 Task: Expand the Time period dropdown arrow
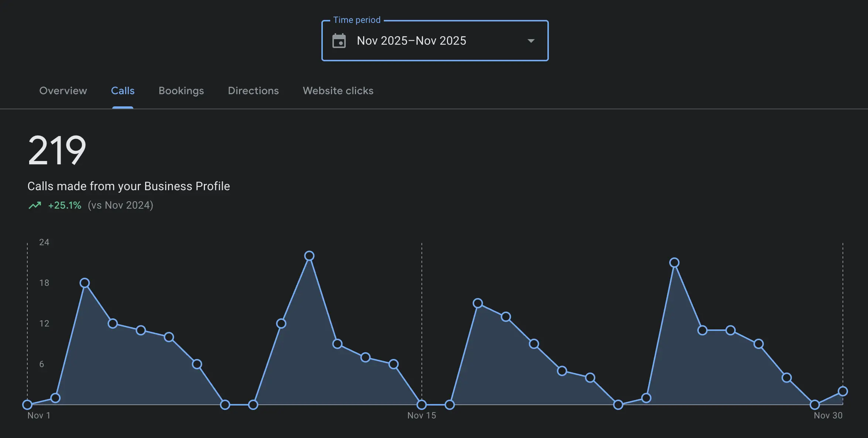pyautogui.click(x=531, y=41)
